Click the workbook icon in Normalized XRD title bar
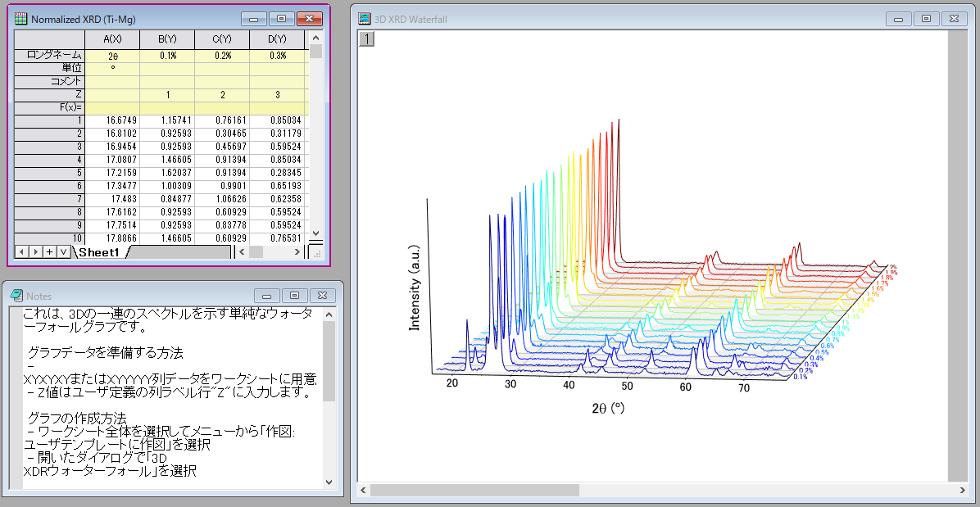The image size is (980, 507). tap(20, 20)
